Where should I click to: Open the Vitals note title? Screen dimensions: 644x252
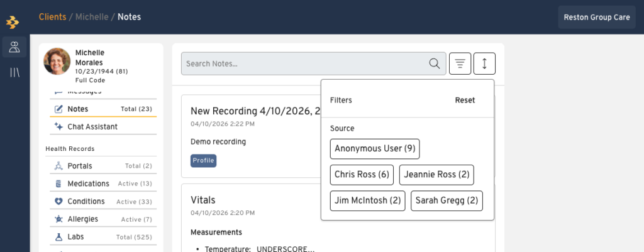(x=203, y=200)
